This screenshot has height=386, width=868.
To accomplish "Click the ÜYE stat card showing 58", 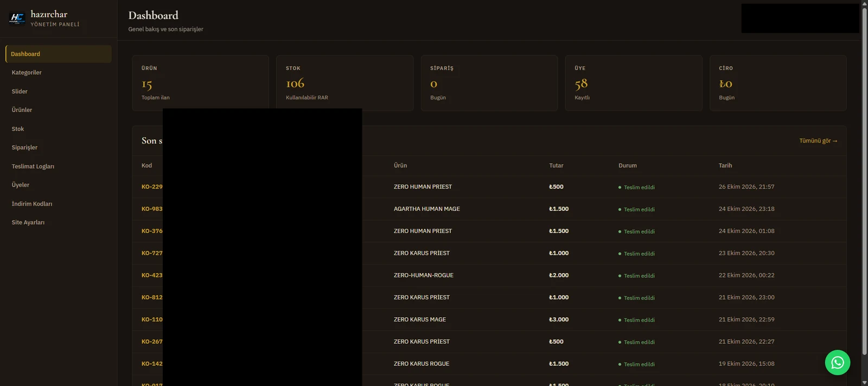I will (634, 83).
